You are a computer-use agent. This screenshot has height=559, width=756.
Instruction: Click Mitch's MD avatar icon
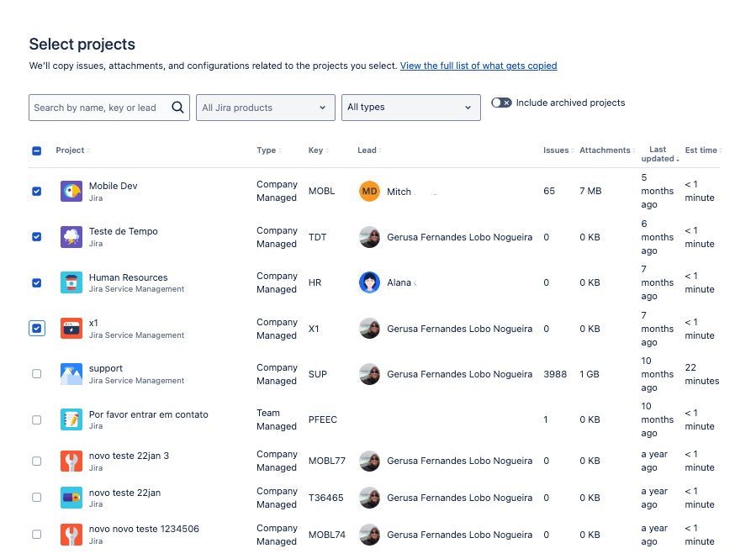tap(369, 191)
